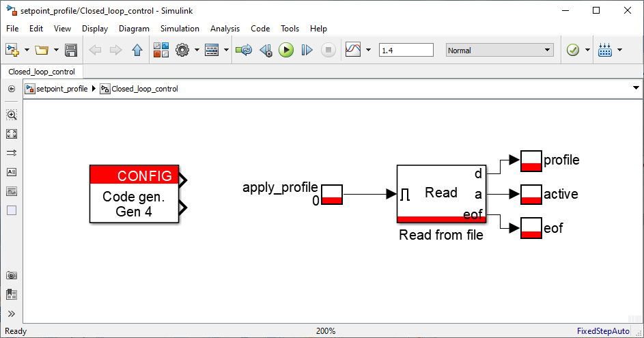This screenshot has width=644, height=338.
Task: Open the Simulation menu
Action: pos(180,29)
